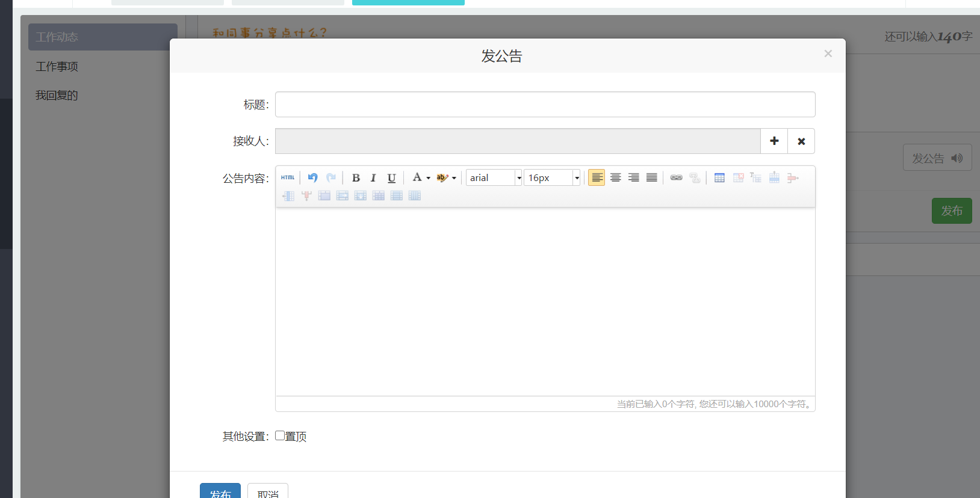The height and width of the screenshot is (498, 980).
Task: Click the split to columns icon
Action: 415,195
